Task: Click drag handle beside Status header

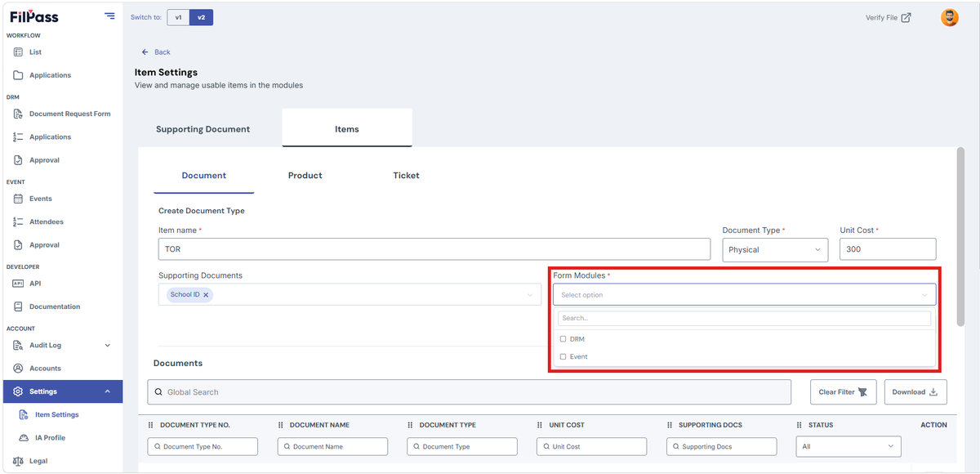Action: (x=800, y=425)
